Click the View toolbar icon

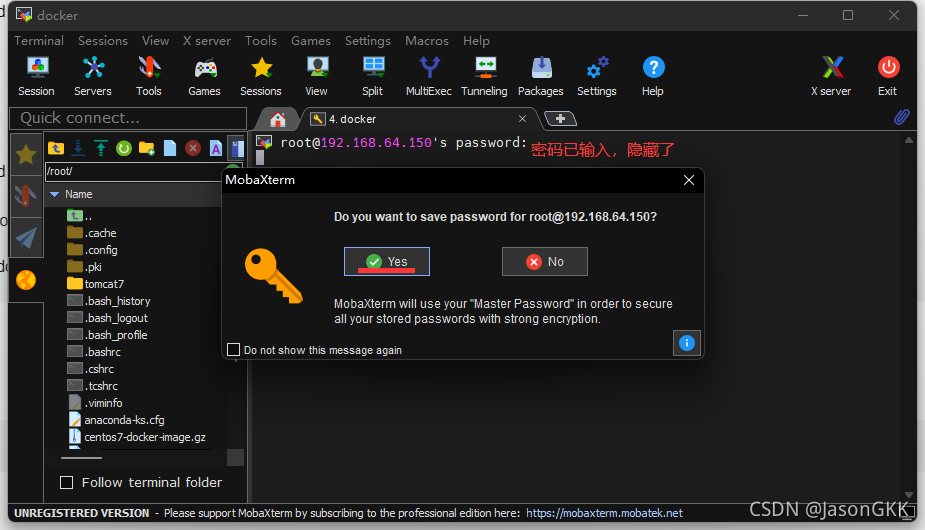click(x=317, y=76)
